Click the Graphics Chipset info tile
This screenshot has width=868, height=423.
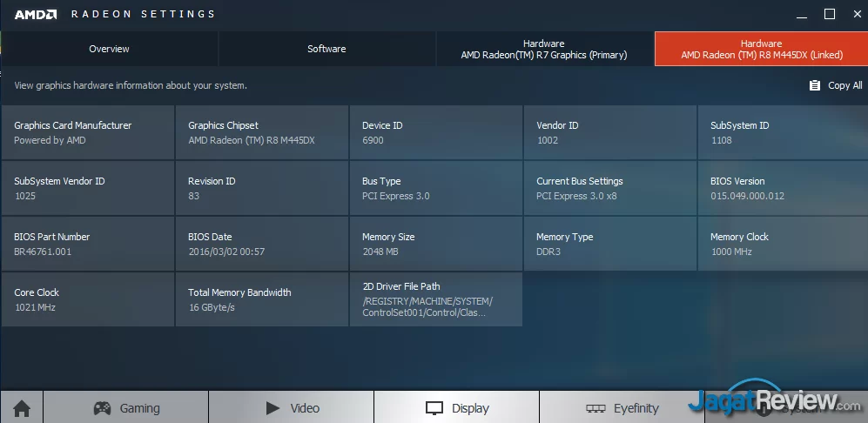pyautogui.click(x=261, y=132)
